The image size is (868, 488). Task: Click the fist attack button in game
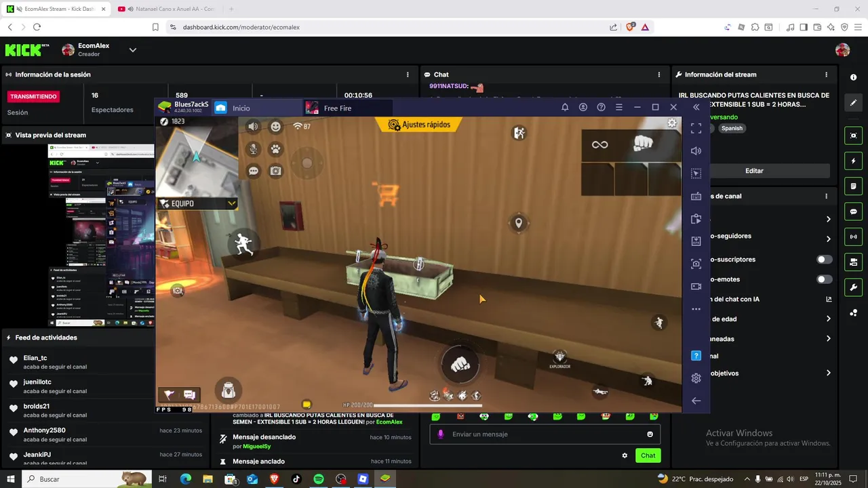point(460,364)
